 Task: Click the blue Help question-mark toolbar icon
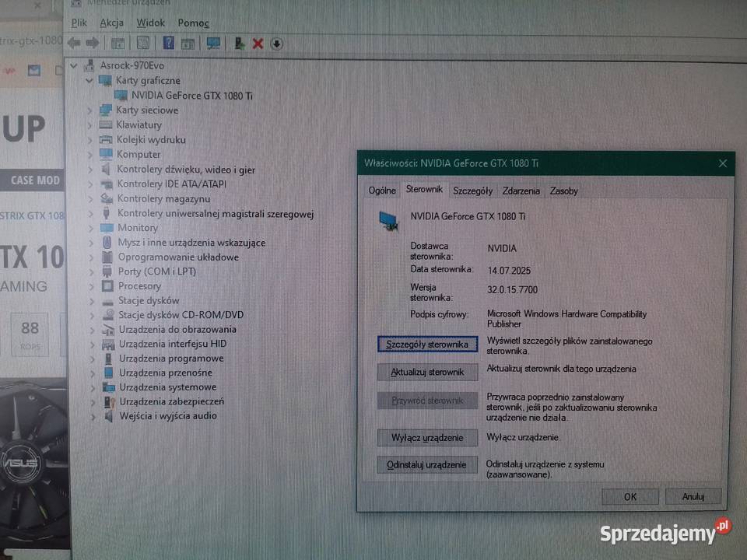168,44
